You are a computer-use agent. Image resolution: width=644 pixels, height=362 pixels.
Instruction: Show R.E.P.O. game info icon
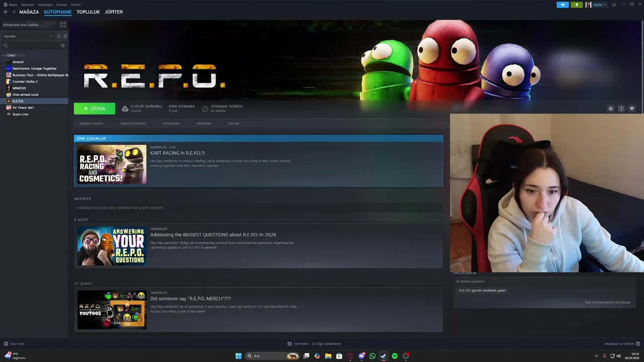click(x=621, y=109)
